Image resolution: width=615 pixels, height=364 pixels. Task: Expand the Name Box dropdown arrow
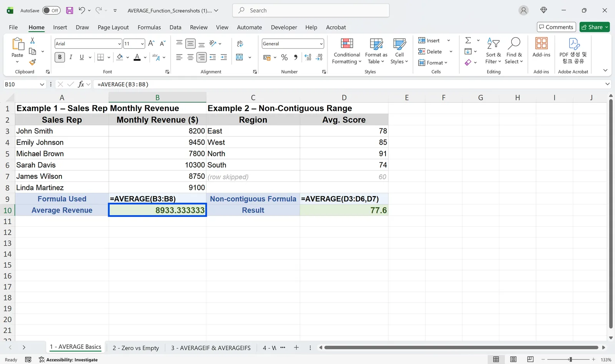42,84
